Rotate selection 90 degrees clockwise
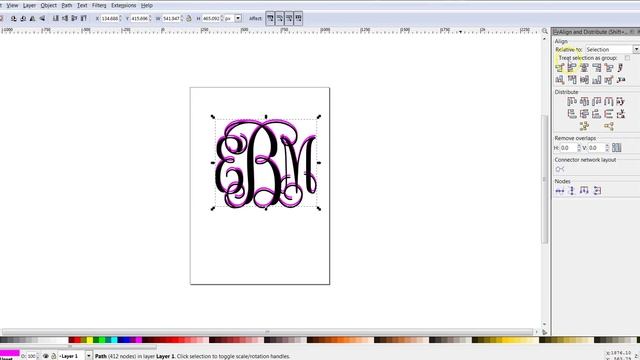Screen dimensions: 640x360 23,18
